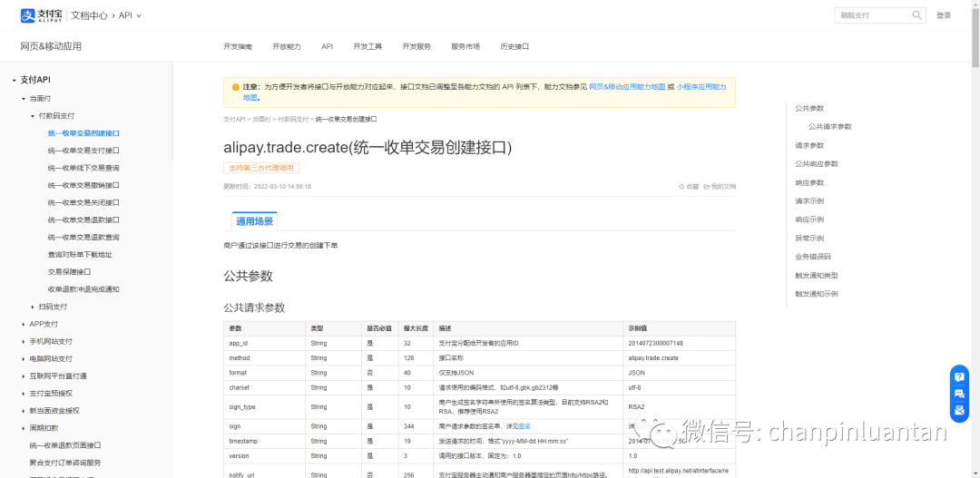This screenshot has height=478, width=980.
Task: Select 统一收单交易撤销接口 in sidebar
Action: click(x=83, y=186)
